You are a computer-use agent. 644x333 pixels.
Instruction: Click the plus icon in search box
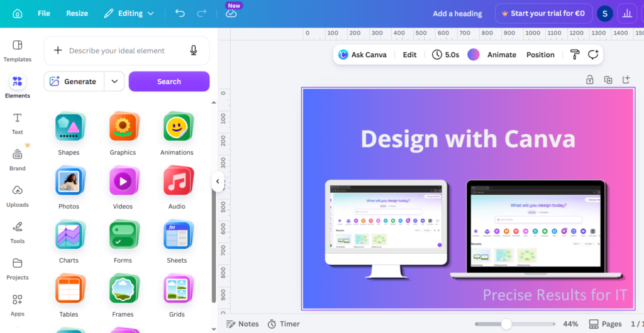[x=58, y=50]
